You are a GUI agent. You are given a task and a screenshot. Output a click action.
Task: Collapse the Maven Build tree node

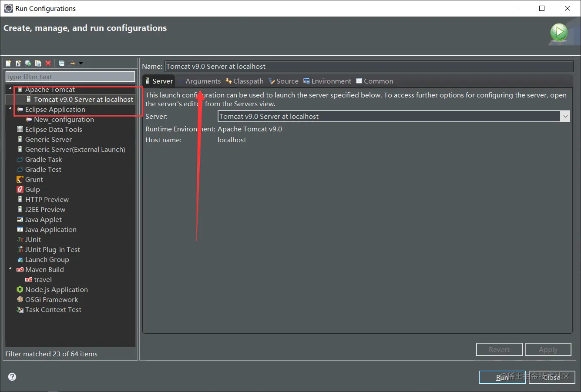coord(10,269)
